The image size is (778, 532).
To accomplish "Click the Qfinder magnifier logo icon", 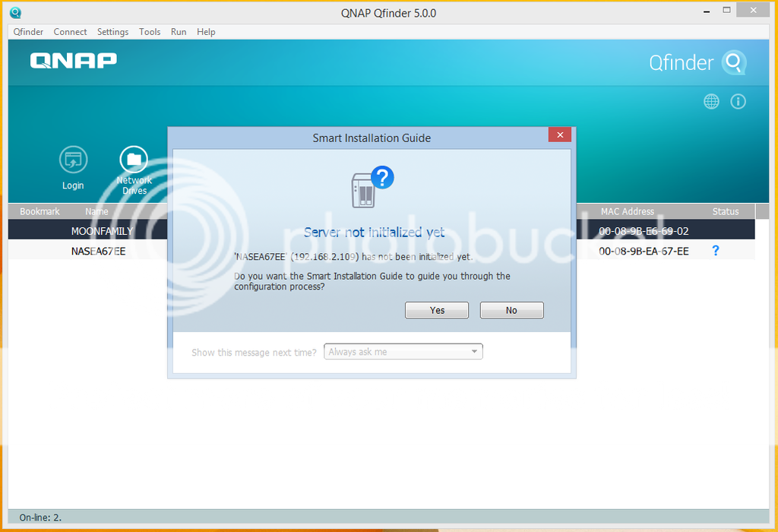I will [x=734, y=62].
